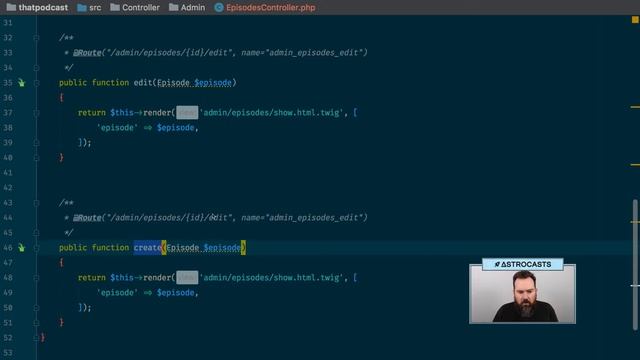
Task: Click the template path string on line 37
Action: click(271, 113)
